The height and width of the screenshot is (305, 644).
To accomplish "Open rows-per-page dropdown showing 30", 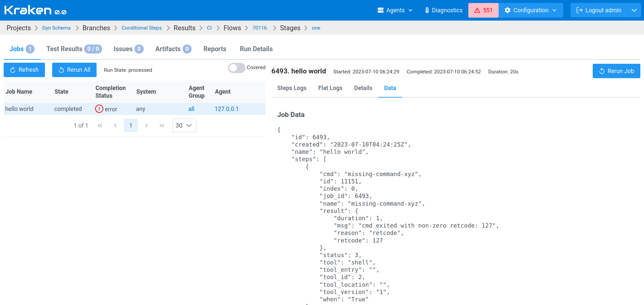I will (x=184, y=125).
